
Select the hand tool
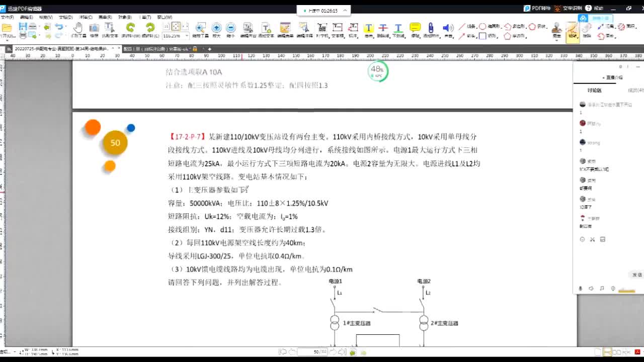78,28
